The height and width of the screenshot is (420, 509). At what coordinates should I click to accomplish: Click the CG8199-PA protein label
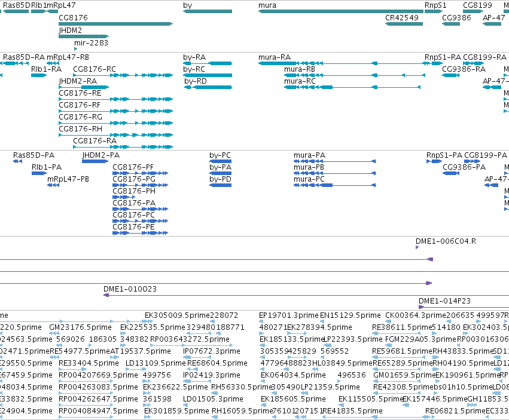(486, 155)
